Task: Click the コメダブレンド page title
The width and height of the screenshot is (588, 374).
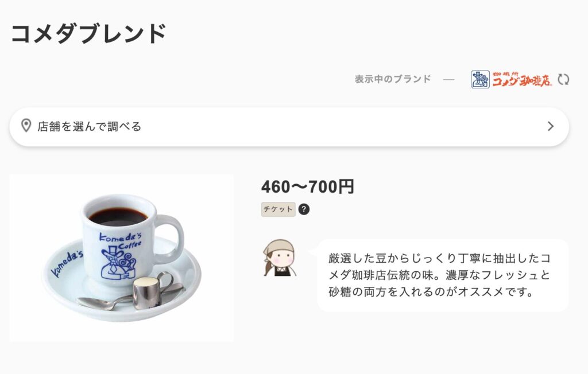Action: click(x=88, y=34)
